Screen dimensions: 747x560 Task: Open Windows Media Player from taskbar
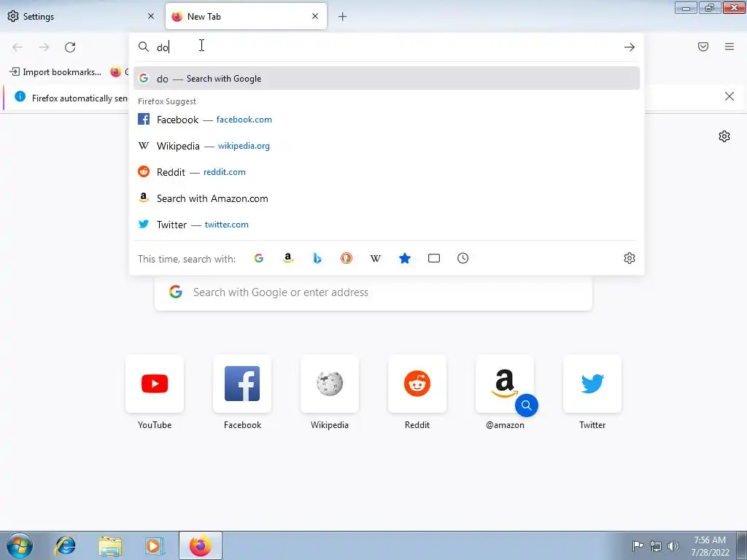click(155, 545)
